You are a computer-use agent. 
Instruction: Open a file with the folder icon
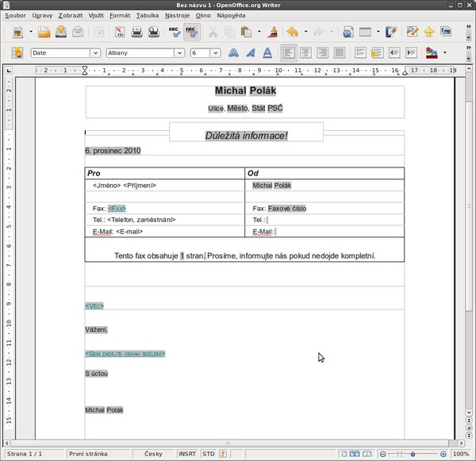[x=44, y=32]
